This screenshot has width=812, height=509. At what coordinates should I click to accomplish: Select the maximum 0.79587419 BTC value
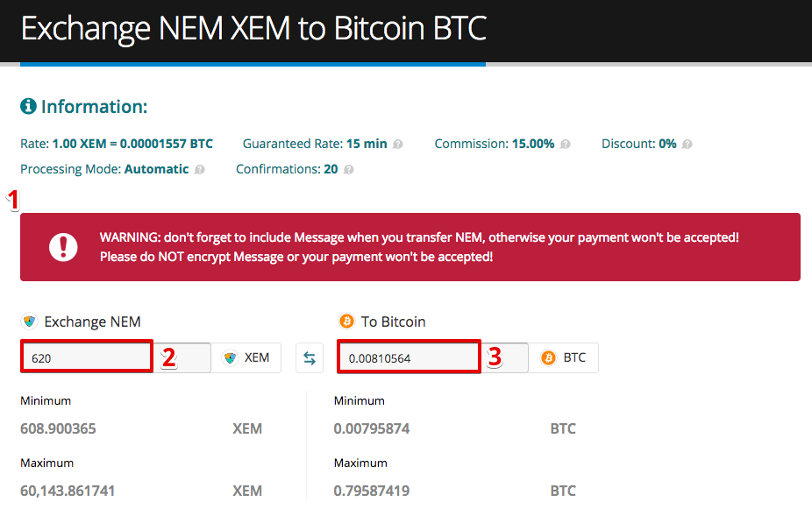[372, 491]
